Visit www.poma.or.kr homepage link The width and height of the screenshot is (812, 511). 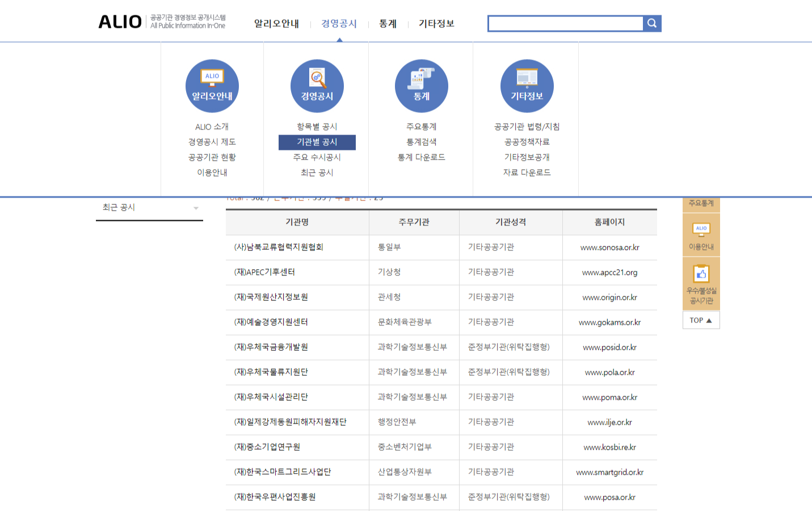coord(610,397)
